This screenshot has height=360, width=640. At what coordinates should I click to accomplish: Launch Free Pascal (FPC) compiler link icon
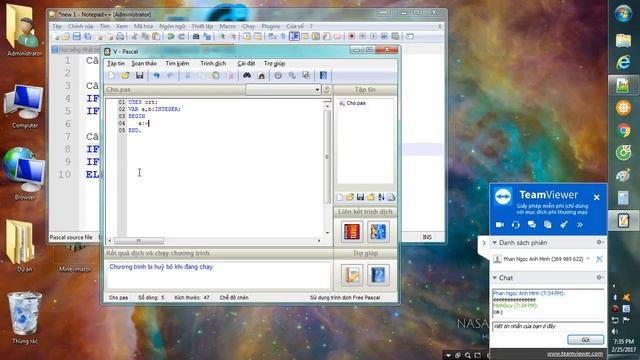tap(378, 231)
